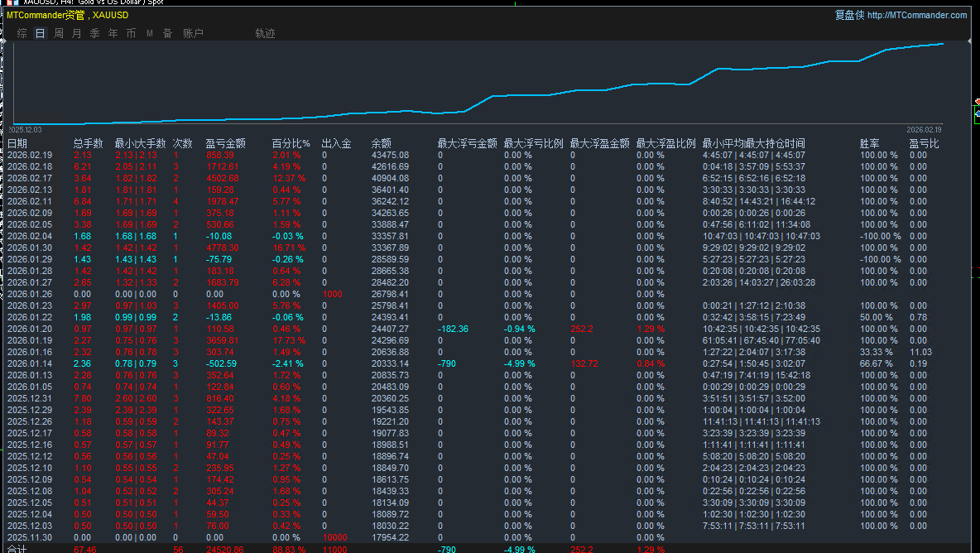Open the 备 tab
The height and width of the screenshot is (553, 980).
pos(167,33)
